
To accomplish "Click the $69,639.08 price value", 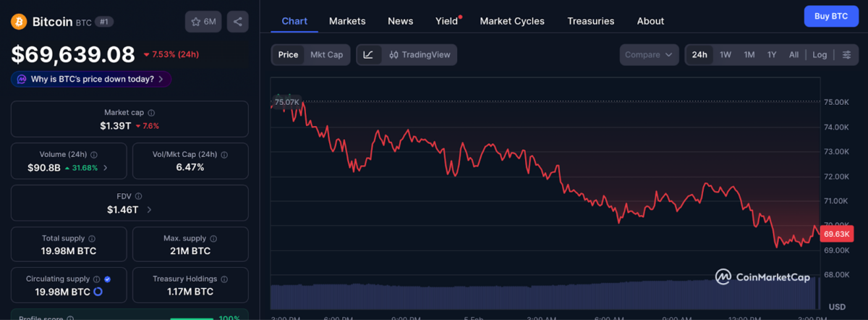I will 73,54.
